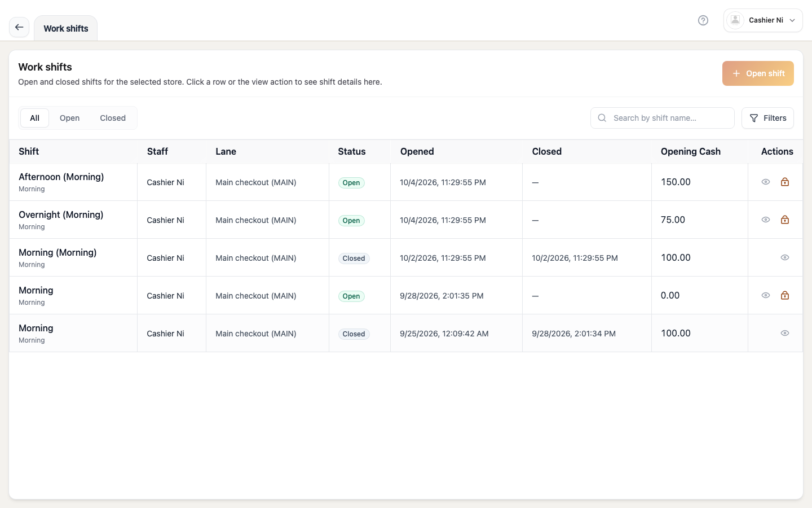812x508 pixels.
Task: Close the Afternoon (Morning) shift via lock icon
Action: (x=785, y=182)
